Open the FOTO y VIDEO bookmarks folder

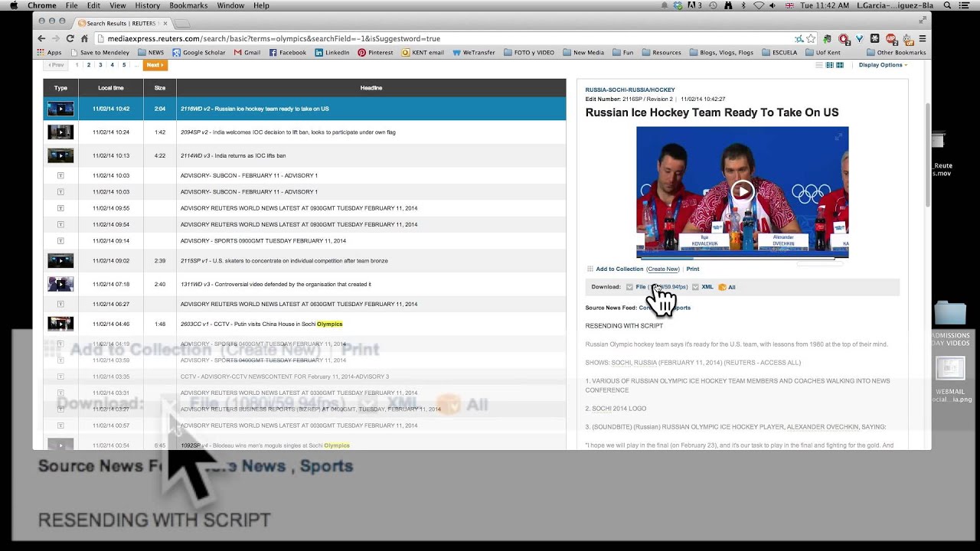(x=528, y=53)
